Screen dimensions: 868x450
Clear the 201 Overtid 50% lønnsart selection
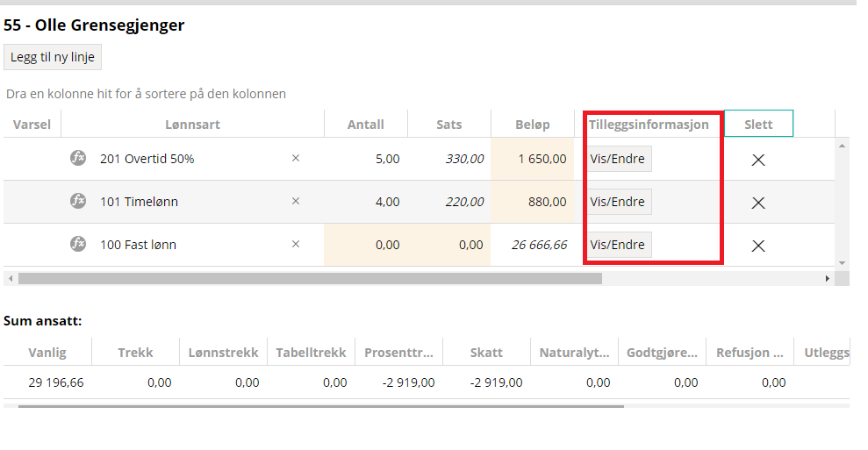click(296, 158)
